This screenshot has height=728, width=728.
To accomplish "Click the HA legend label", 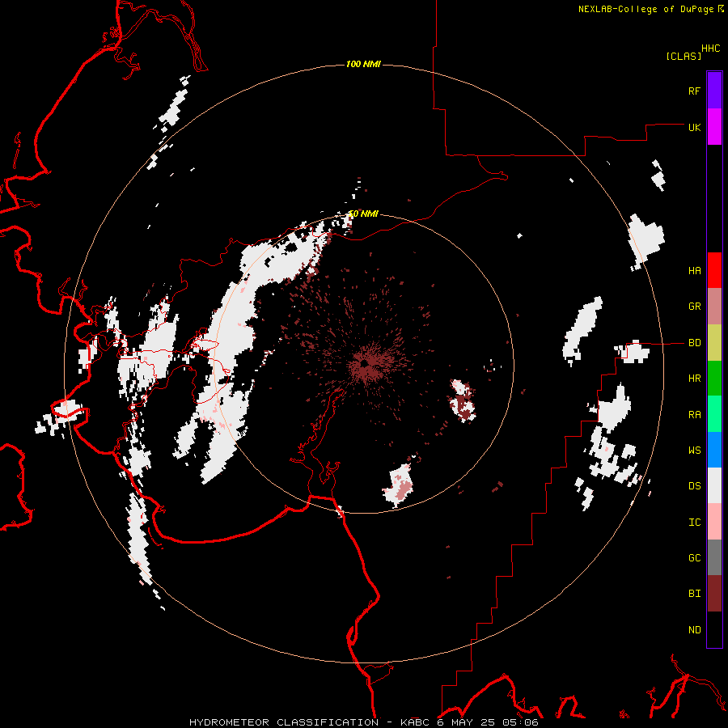I will (695, 271).
